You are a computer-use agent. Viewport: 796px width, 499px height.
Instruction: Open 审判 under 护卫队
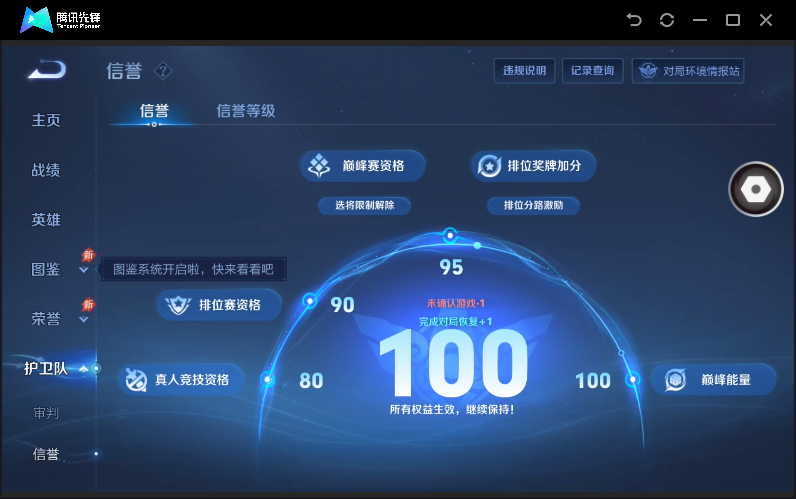pos(46,413)
